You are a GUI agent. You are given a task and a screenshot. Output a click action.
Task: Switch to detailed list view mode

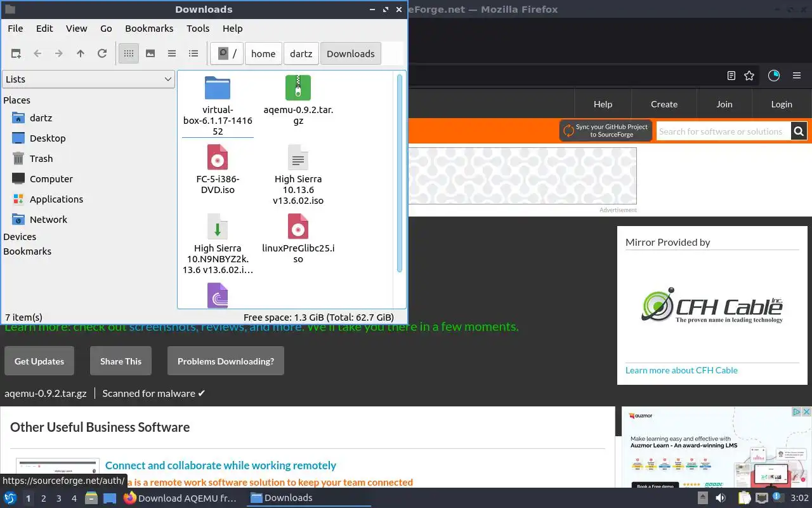tap(193, 54)
